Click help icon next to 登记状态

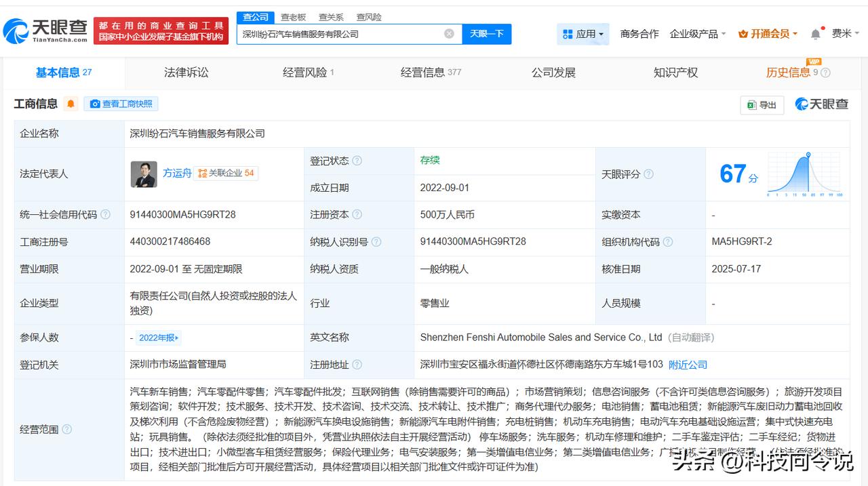point(357,161)
